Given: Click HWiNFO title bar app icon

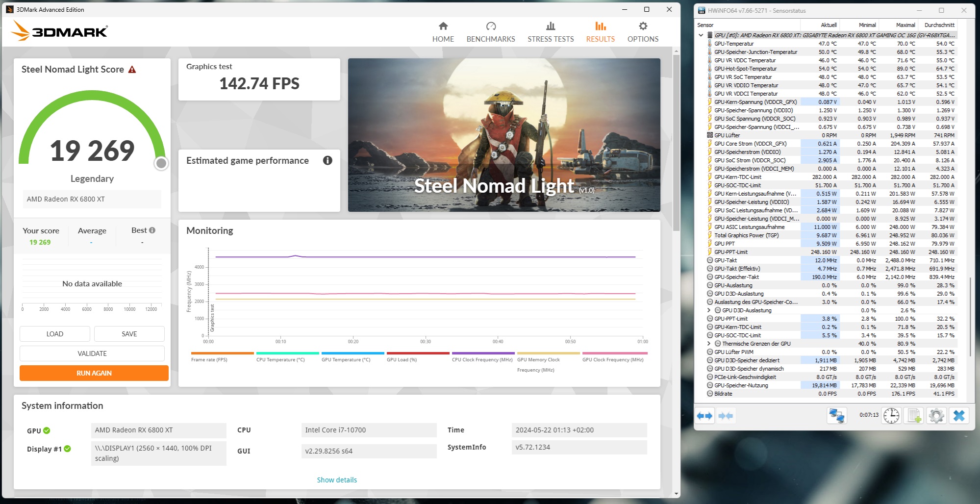Looking at the screenshot, I should [x=701, y=10].
